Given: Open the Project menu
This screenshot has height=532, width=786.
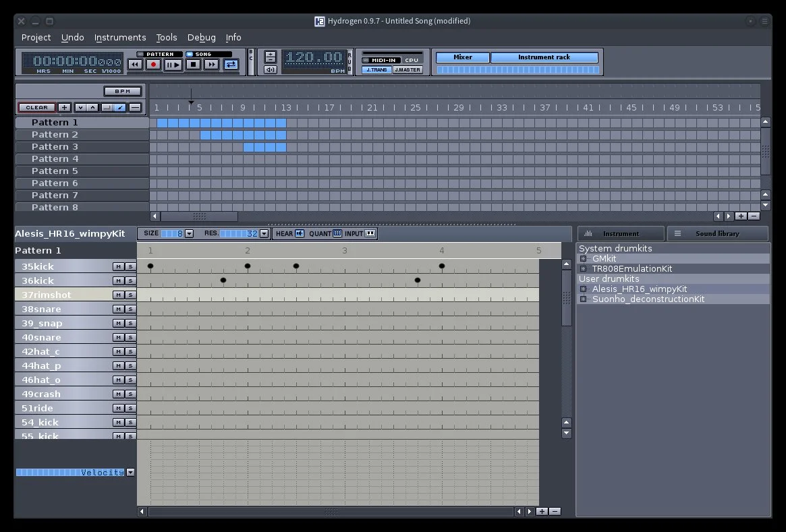Looking at the screenshot, I should click(36, 38).
